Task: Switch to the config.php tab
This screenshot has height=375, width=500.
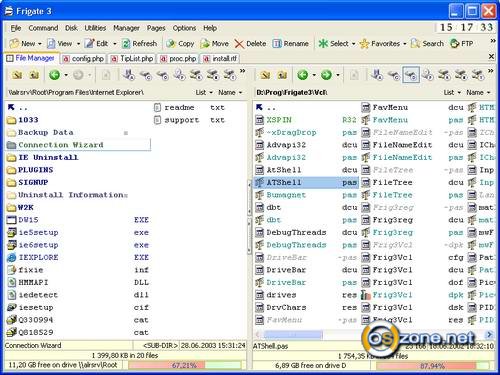Action: [83, 59]
